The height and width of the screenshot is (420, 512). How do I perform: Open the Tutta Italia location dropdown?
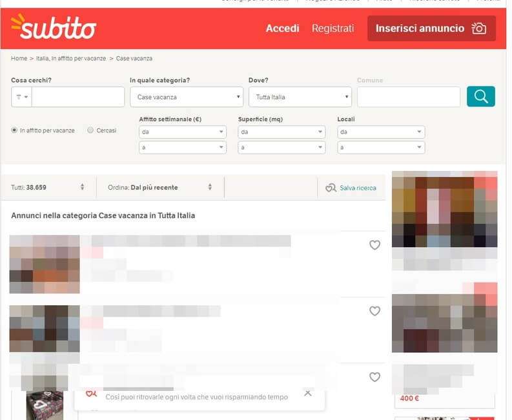(300, 97)
